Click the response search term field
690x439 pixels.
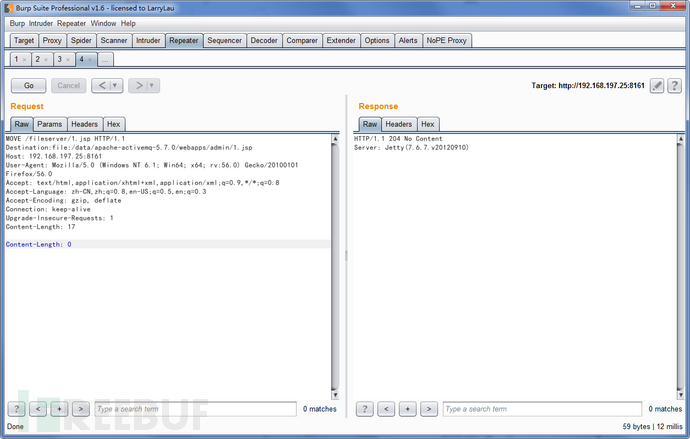tap(542, 409)
